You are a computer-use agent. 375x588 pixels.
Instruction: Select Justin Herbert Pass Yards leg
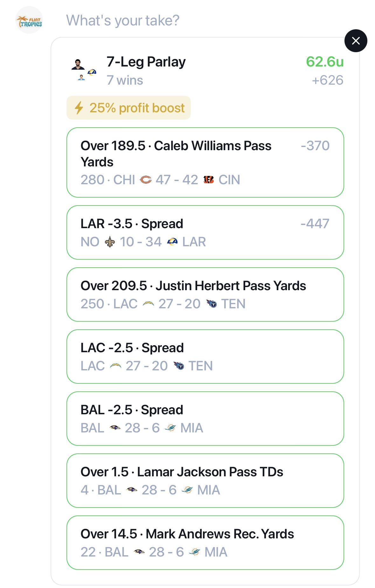205,294
